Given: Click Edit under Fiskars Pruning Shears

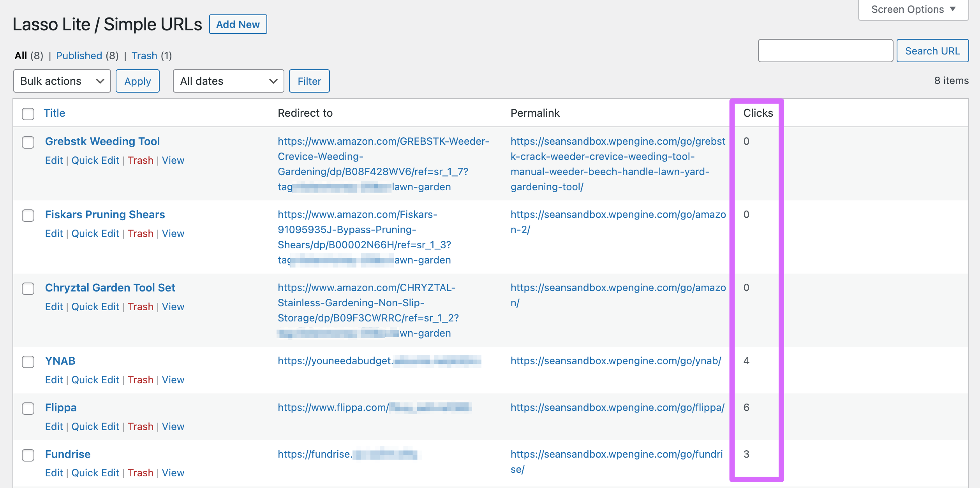Looking at the screenshot, I should coord(54,233).
